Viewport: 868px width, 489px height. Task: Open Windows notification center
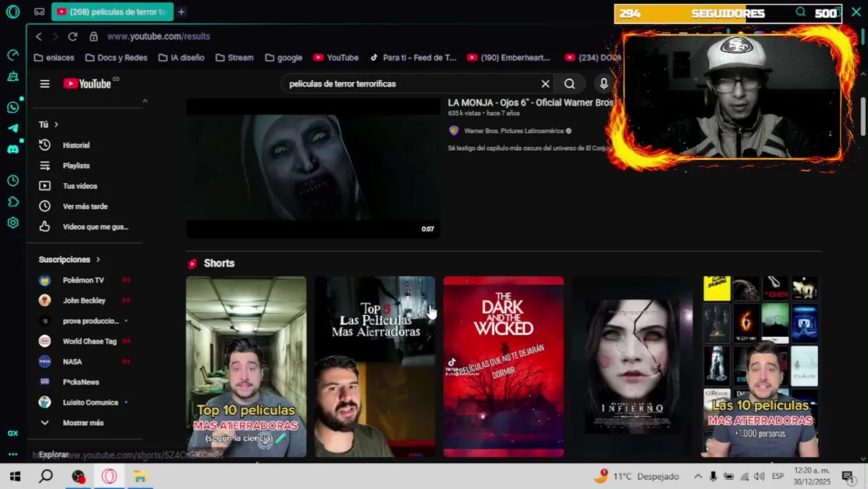(847, 476)
